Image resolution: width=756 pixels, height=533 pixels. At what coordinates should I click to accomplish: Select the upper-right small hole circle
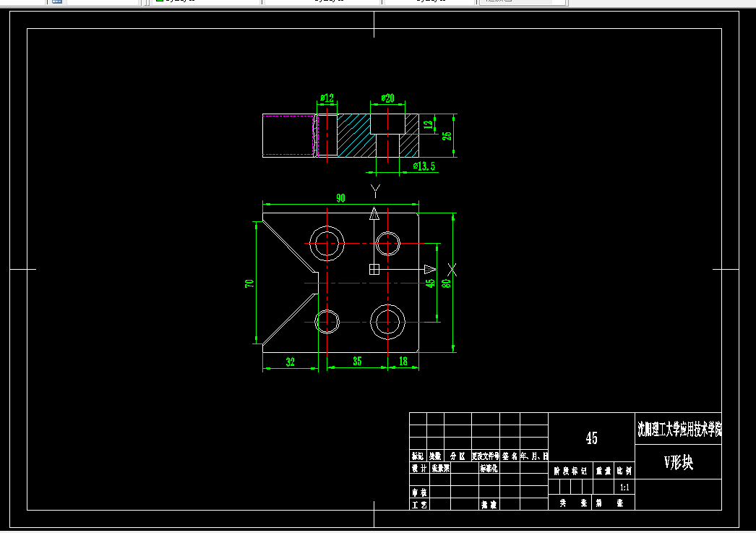coord(387,243)
